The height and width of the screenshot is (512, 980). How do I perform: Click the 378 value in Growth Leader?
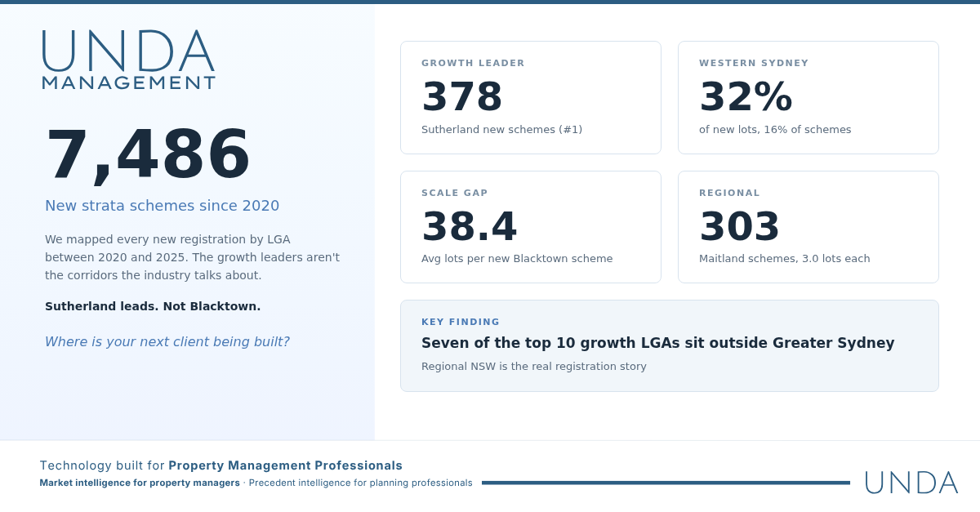[462, 96]
